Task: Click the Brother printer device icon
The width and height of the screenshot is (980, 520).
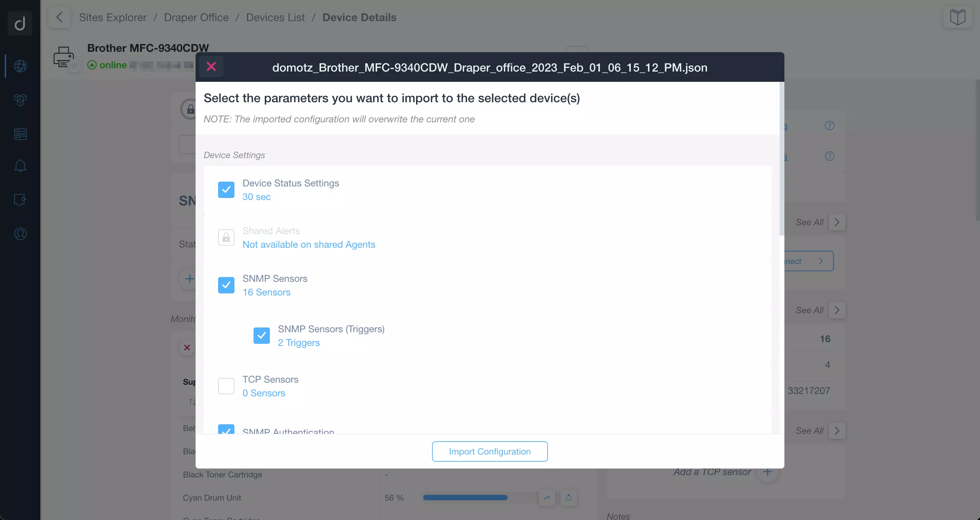Action: tap(63, 57)
